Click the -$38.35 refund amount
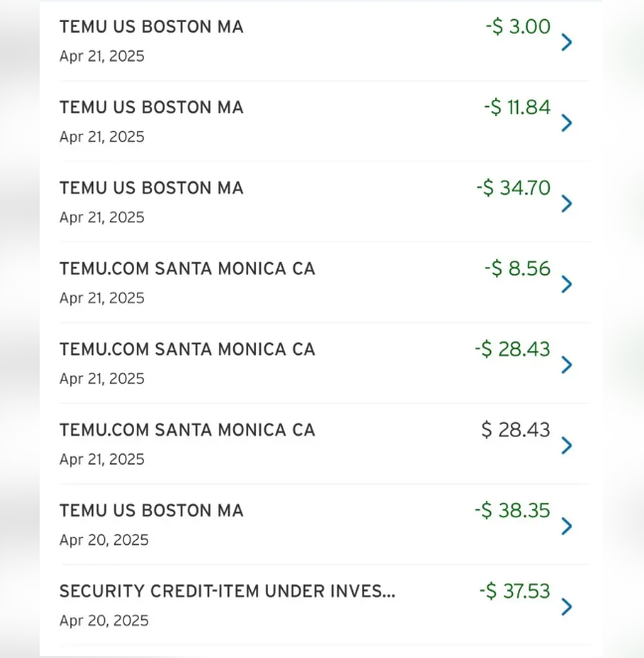This screenshot has height=658, width=644. 512,511
